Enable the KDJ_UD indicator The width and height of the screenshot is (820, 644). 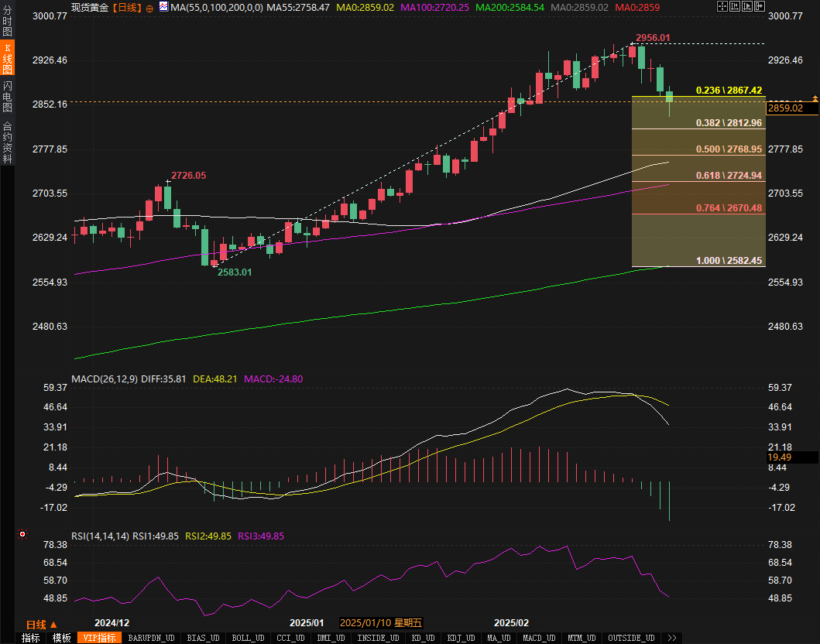tap(461, 638)
